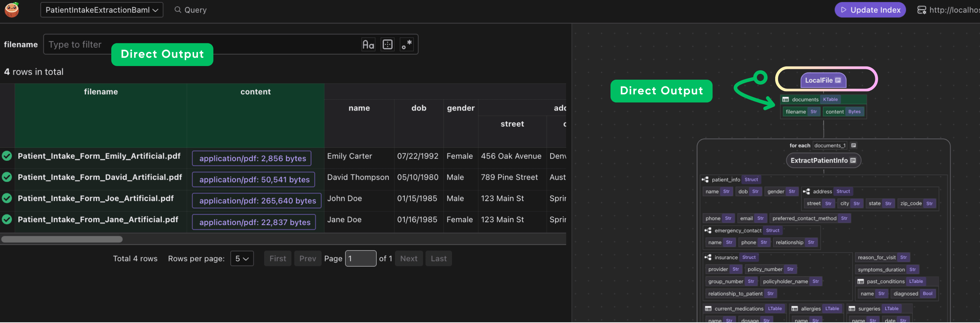Toggle match case filter icon
Screen dimensions: 980x323
(368, 45)
